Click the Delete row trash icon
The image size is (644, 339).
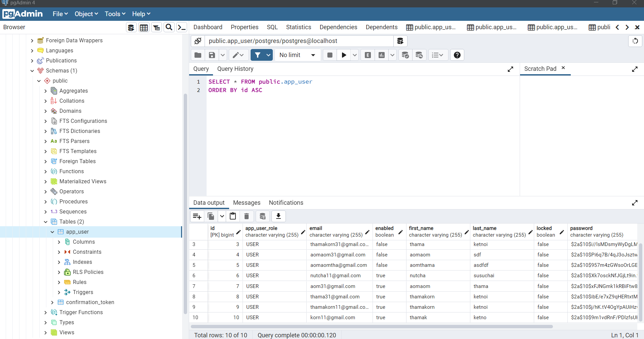coord(246,216)
